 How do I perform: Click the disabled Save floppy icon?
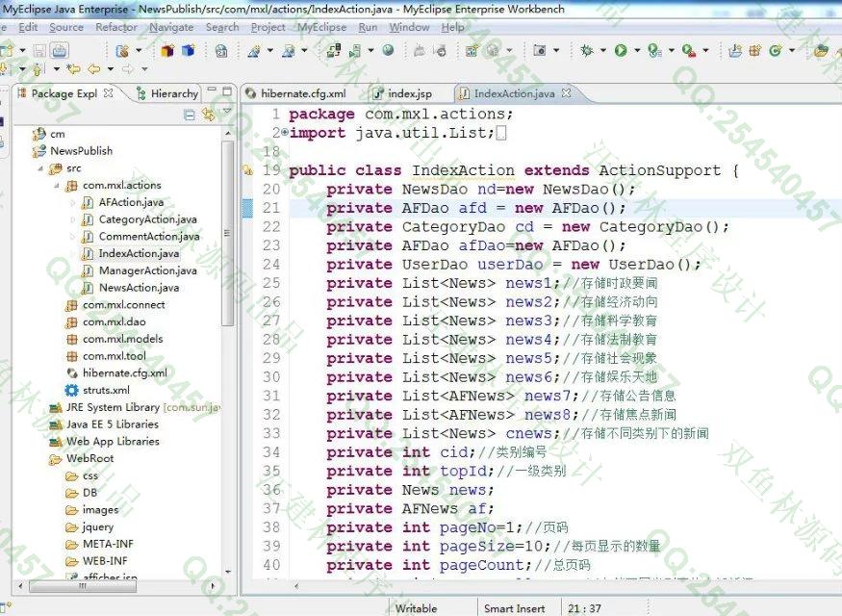[x=39, y=50]
